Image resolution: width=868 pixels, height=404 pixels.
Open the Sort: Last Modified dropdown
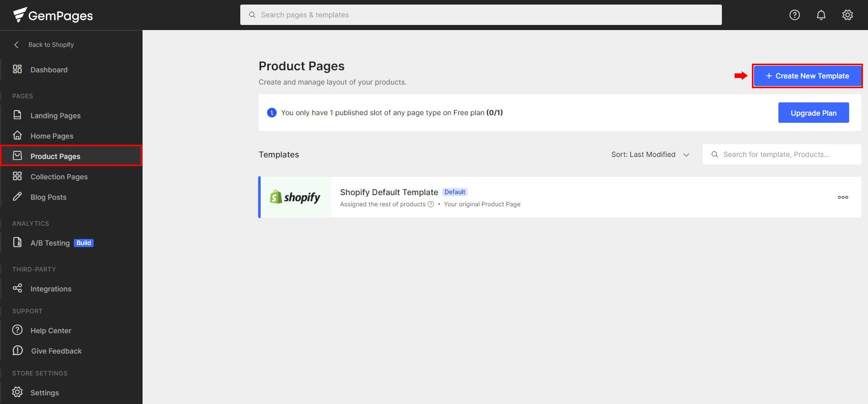tap(650, 154)
